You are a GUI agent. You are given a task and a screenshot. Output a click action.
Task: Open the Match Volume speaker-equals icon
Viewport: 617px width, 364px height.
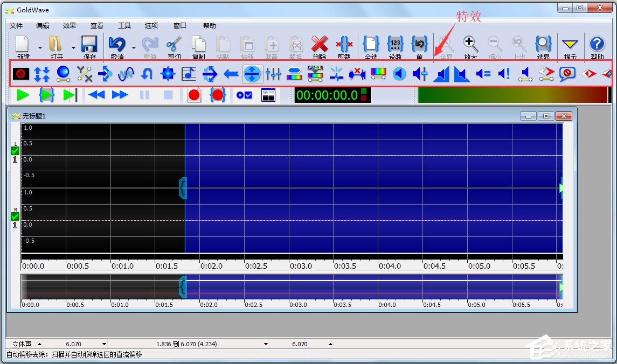click(483, 74)
